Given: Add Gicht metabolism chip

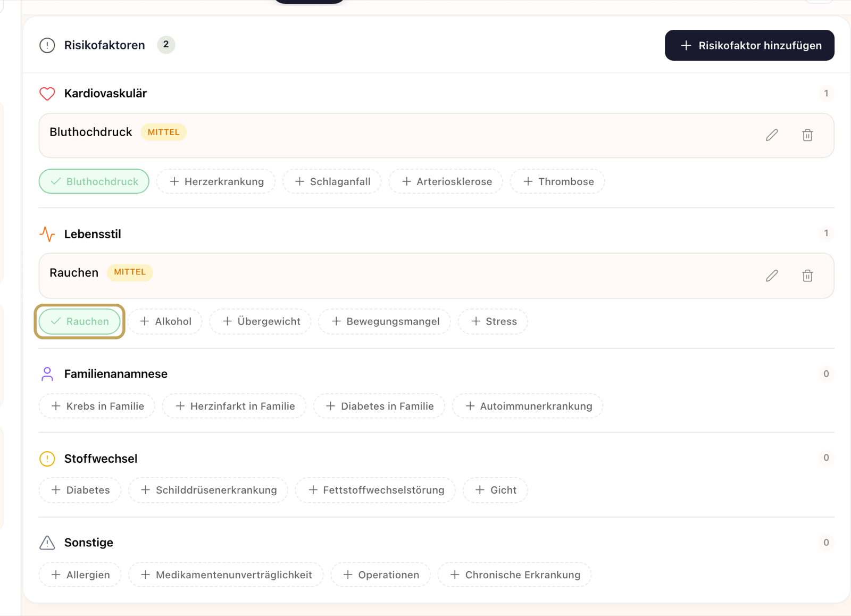Looking at the screenshot, I should [495, 490].
